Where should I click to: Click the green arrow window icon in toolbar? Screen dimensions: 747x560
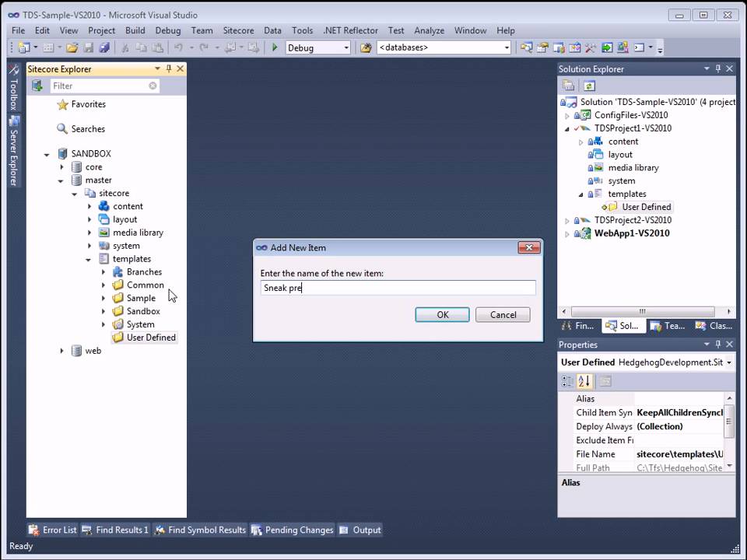(606, 47)
